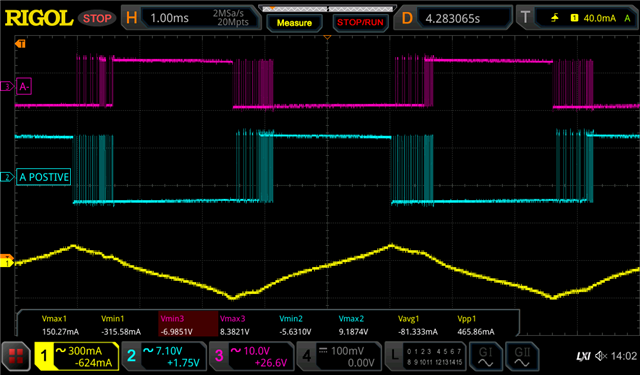Screen dimensions: 640x375
Task: Open the logic analyzer L channel panel
Action: 424,356
